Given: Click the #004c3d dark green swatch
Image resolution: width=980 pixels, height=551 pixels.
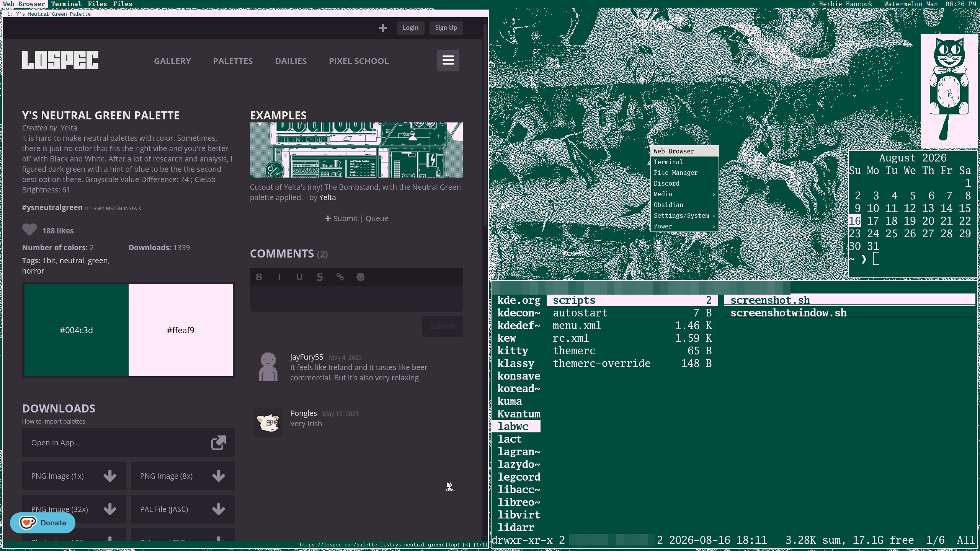Looking at the screenshot, I should pos(77,330).
